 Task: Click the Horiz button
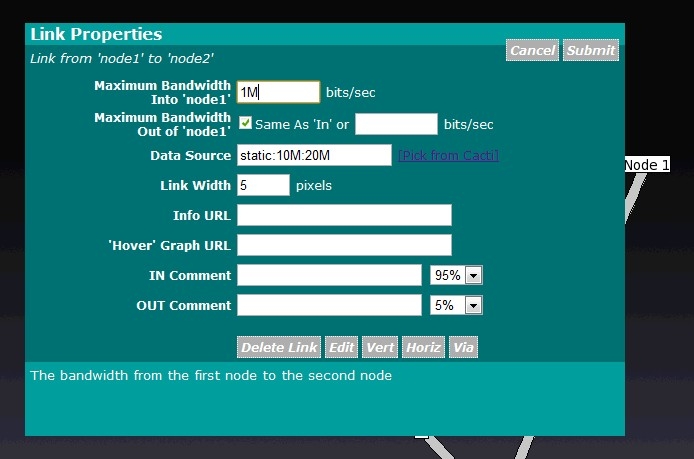coord(423,347)
